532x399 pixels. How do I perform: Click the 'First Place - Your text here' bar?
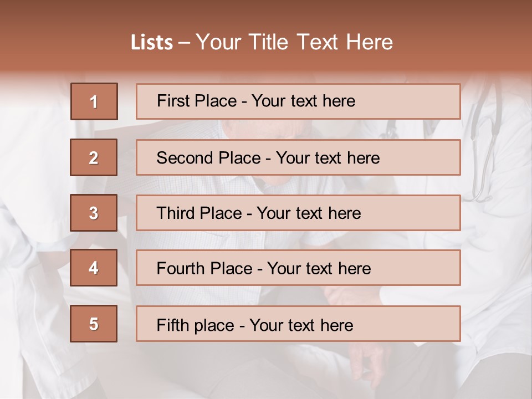pos(298,101)
